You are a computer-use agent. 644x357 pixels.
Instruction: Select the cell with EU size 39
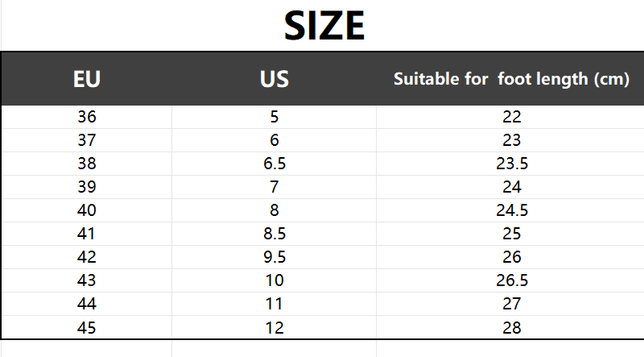click(87, 187)
